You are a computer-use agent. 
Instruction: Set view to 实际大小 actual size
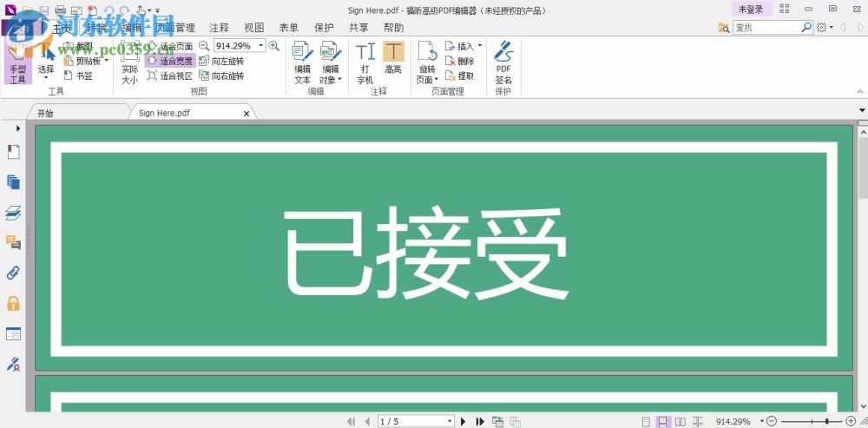[x=130, y=62]
